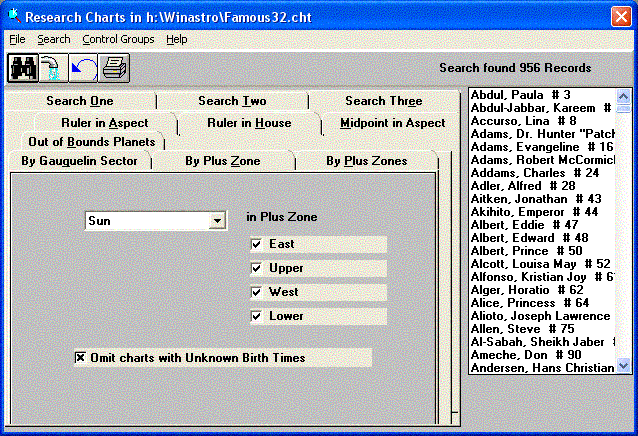Click the app icon in title bar
The image size is (638, 436).
12,16
